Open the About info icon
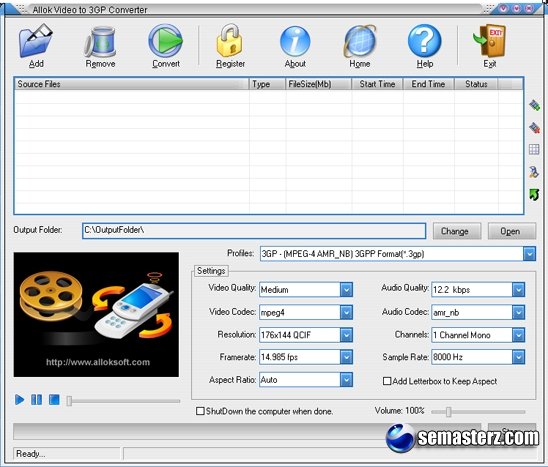548x467 pixels. pyautogui.click(x=295, y=41)
